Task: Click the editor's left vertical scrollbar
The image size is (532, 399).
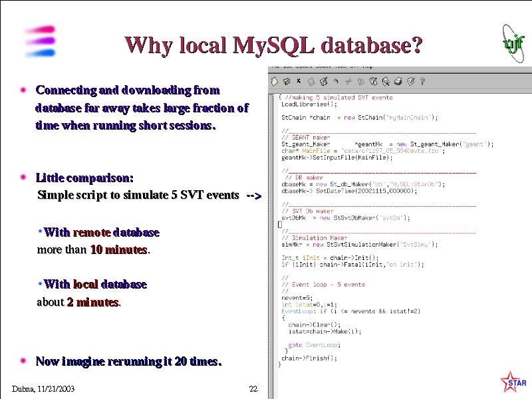Action: 271,246
